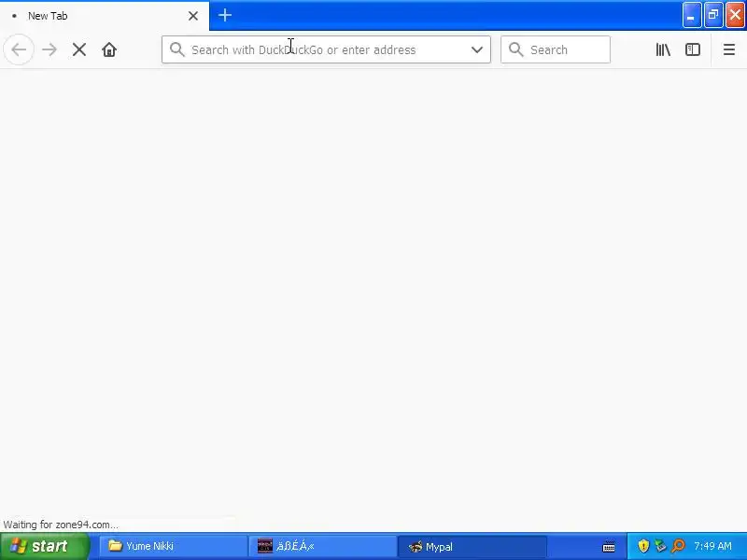
Task: Stop loading the page
Action: tap(79, 49)
